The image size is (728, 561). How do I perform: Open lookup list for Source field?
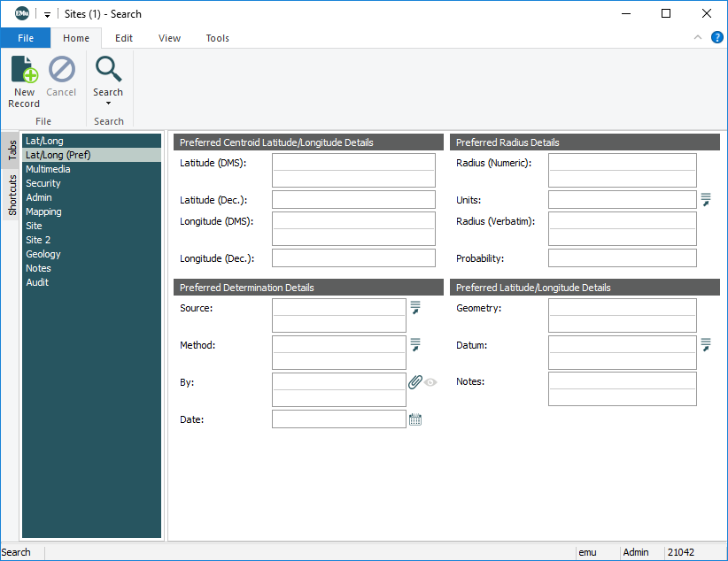[x=414, y=308]
